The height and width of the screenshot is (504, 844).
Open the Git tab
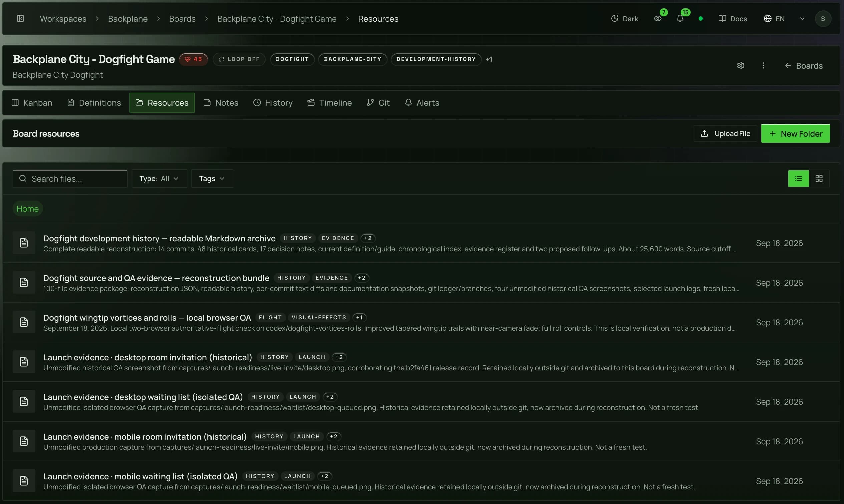(378, 103)
